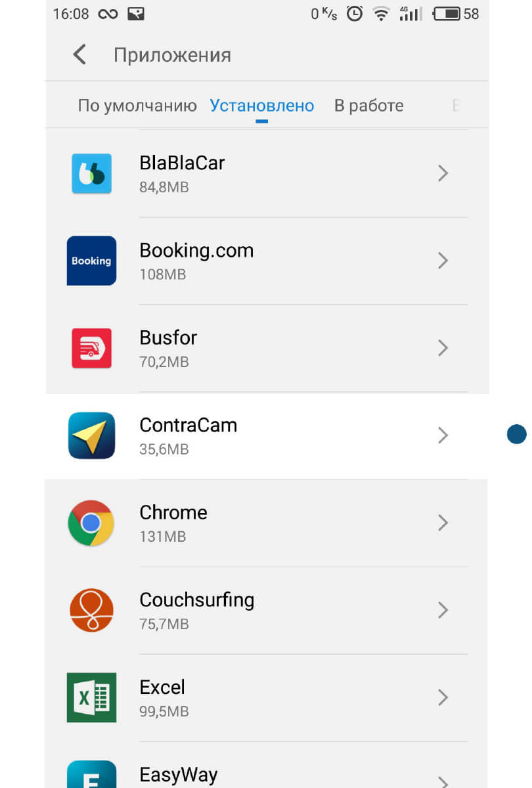Open Excel details with right chevron
This screenshot has width=532, height=788.
click(443, 697)
